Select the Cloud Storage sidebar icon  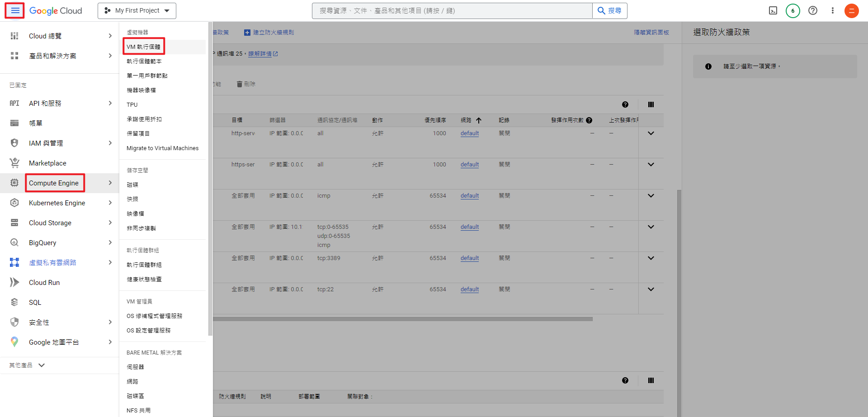(14, 223)
